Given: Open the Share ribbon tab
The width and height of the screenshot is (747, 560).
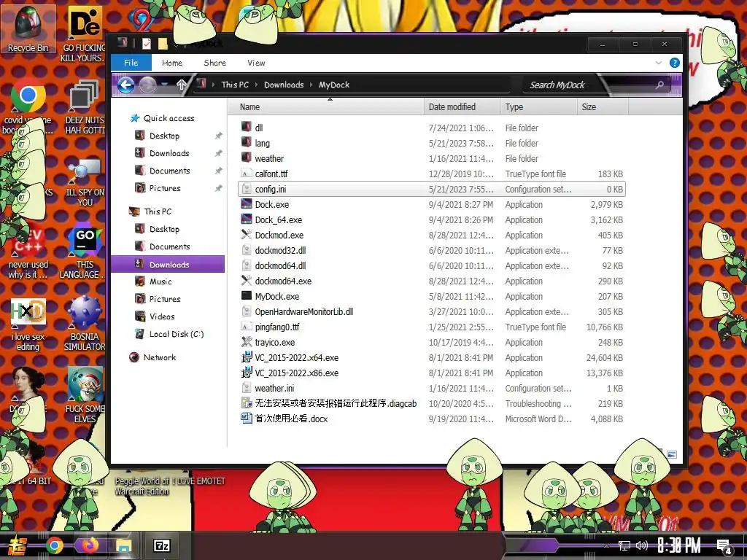Looking at the screenshot, I should pos(215,63).
